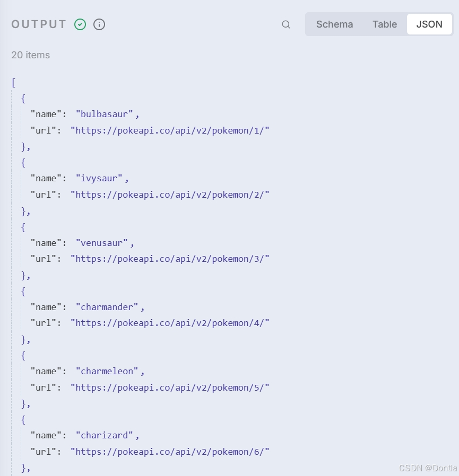Click the "20 items" count text
459x476 pixels.
pos(30,55)
